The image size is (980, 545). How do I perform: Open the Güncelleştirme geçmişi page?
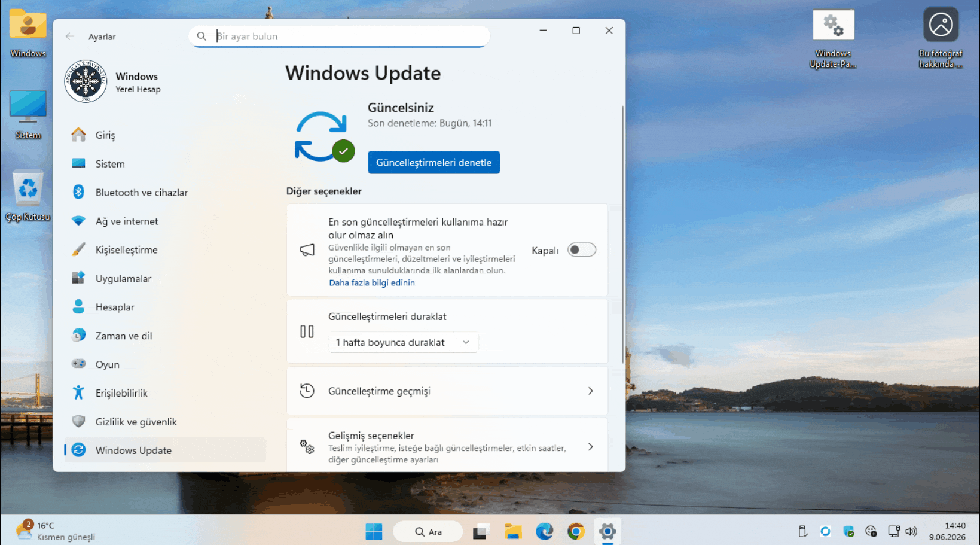coord(447,391)
